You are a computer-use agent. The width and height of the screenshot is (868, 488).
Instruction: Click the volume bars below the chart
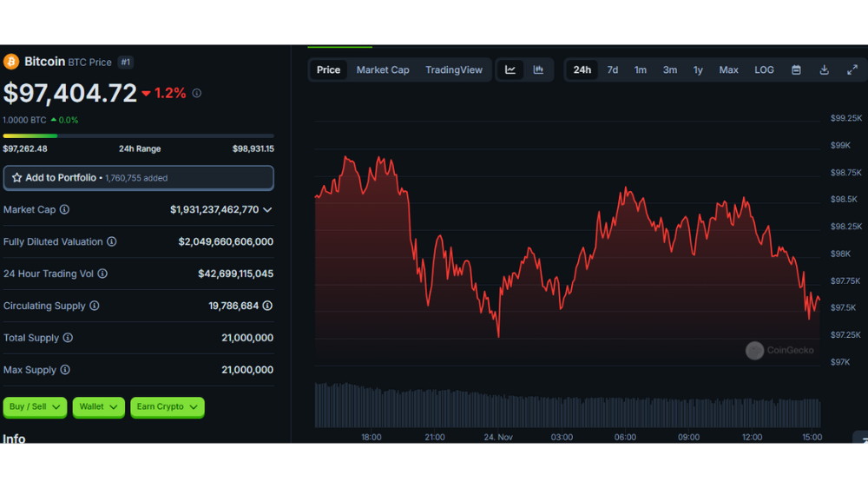[568, 405]
